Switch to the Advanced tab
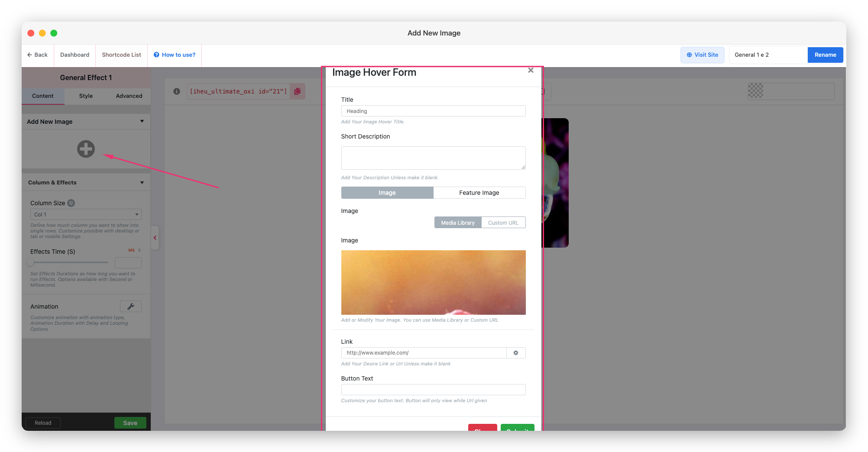This screenshot has height=452, width=868. (x=129, y=96)
